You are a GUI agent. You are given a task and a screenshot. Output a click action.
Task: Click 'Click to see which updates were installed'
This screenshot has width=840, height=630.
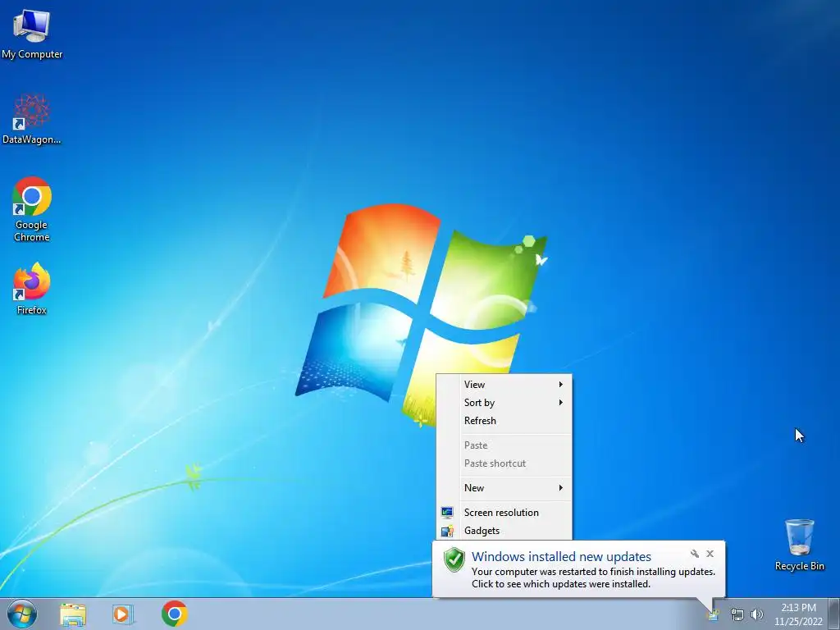pos(561,584)
